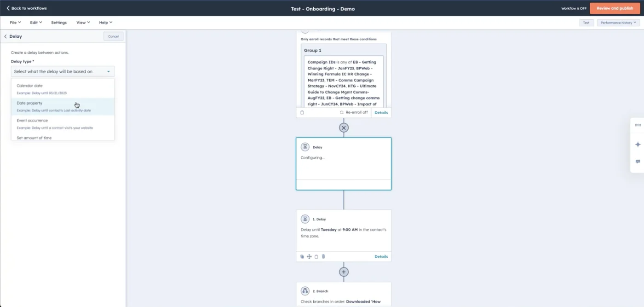Open the Help menu
Viewport: 644px width, 307px height.
(106, 23)
